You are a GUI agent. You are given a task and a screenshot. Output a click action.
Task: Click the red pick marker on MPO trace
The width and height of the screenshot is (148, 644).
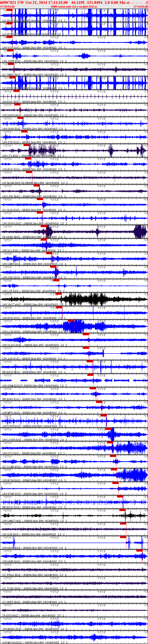[x=99, y=402]
